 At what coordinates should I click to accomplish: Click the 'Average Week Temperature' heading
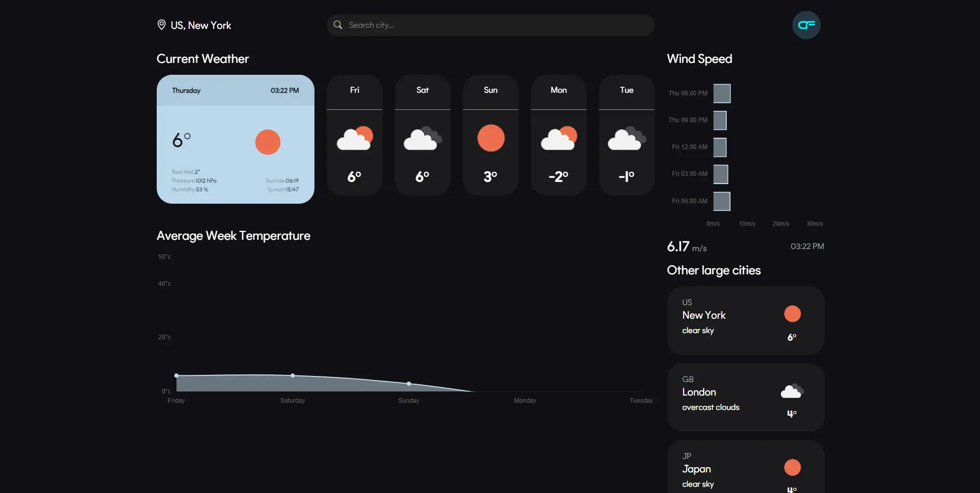[234, 236]
